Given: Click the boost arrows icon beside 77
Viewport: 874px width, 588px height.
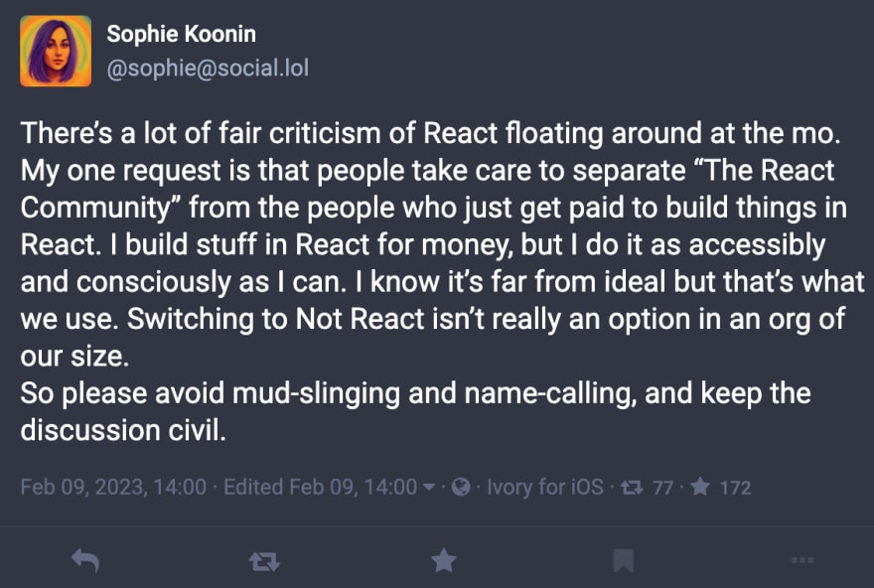Looking at the screenshot, I should pos(632,488).
